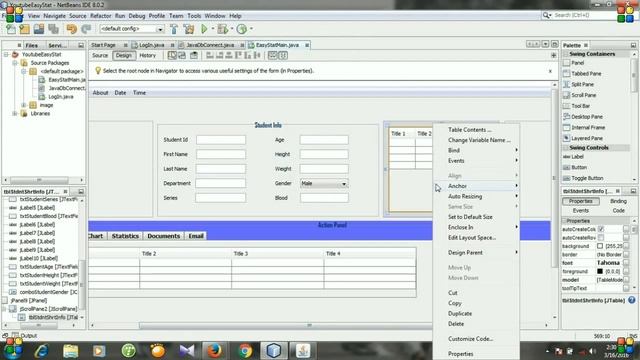Click the Age text field
This screenshot has height=360, width=640.
click(x=324, y=140)
